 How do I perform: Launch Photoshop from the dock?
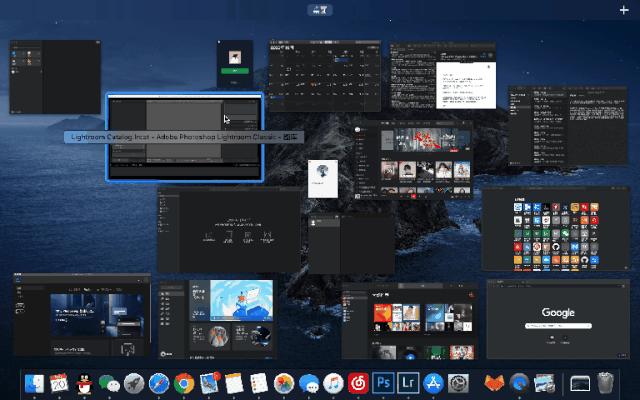click(383, 383)
